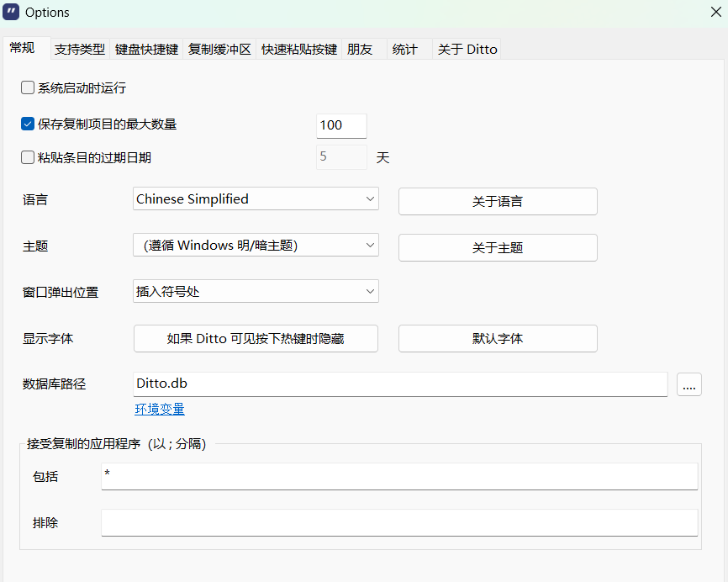Click the 默认字体 button
Image resolution: width=728 pixels, height=582 pixels.
[x=498, y=339]
